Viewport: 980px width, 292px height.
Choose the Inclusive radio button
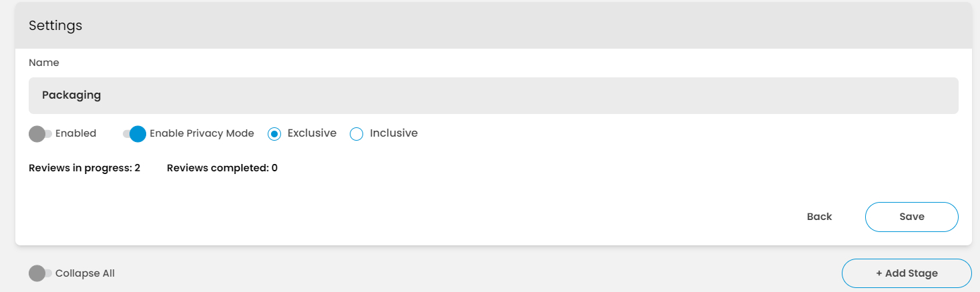pos(356,134)
